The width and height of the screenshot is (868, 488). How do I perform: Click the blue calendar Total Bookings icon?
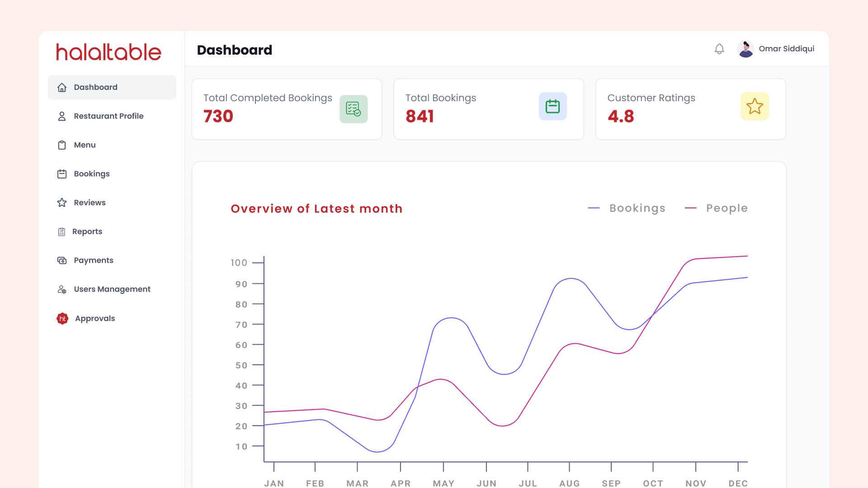pyautogui.click(x=552, y=107)
